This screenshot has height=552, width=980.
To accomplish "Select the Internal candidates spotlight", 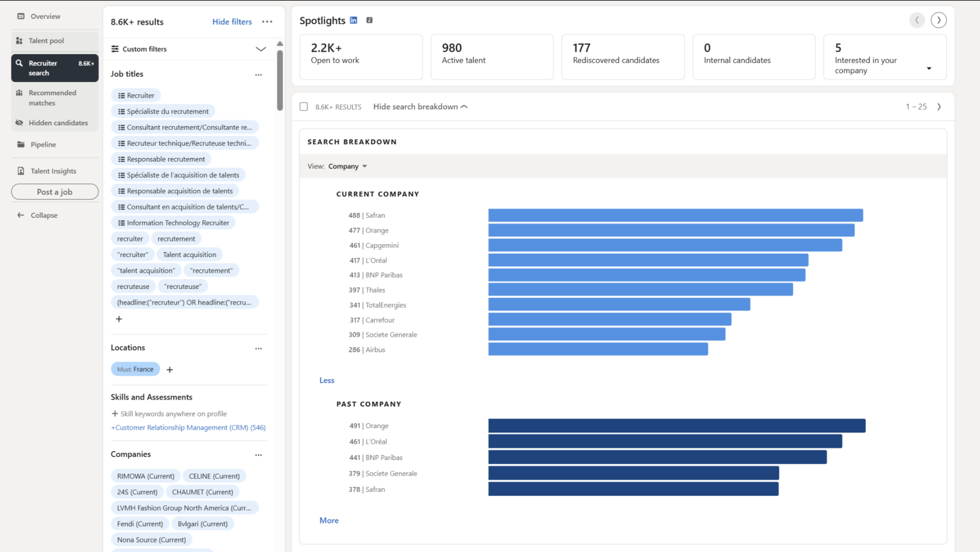I will coord(754,57).
